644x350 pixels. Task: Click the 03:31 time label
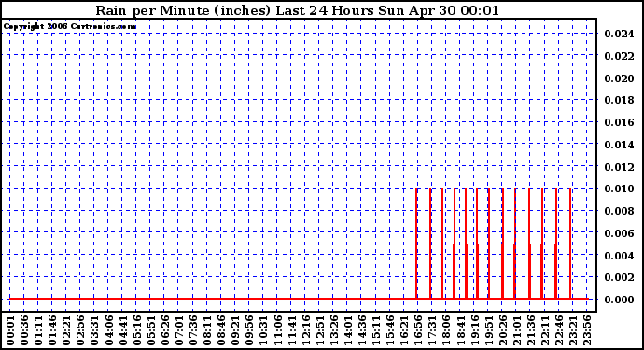tap(95, 330)
